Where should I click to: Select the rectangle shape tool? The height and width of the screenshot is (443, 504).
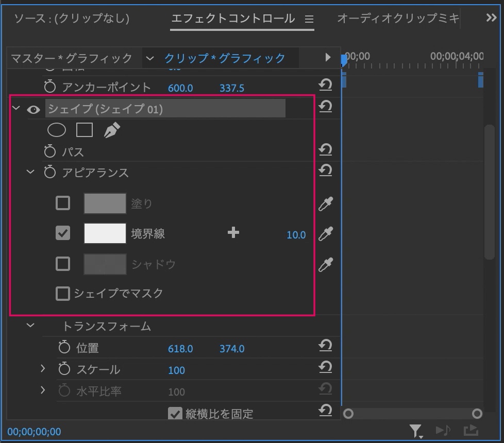84,130
